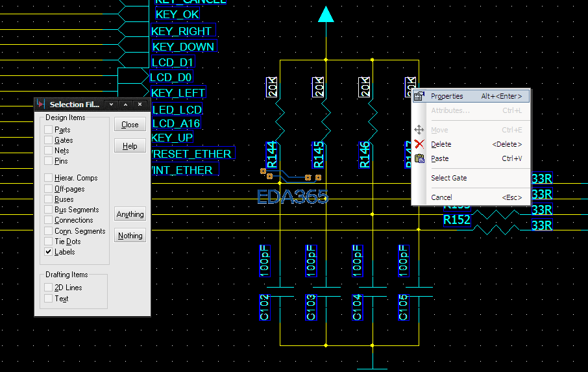Click the Help button in Selection Filter
Image resolution: width=588 pixels, height=372 pixels.
[130, 146]
